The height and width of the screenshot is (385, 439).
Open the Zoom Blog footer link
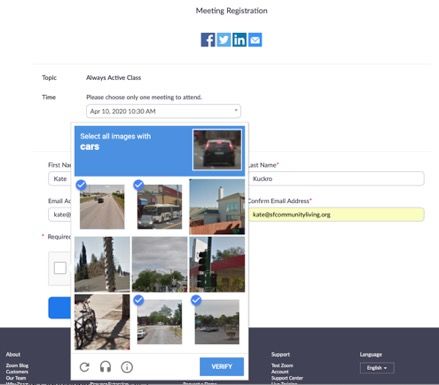point(17,365)
